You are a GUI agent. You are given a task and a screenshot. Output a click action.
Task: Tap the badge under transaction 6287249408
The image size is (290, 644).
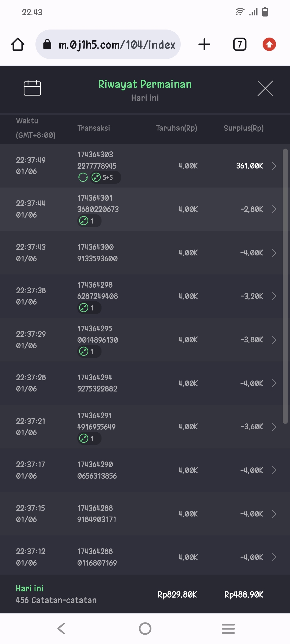(89, 308)
